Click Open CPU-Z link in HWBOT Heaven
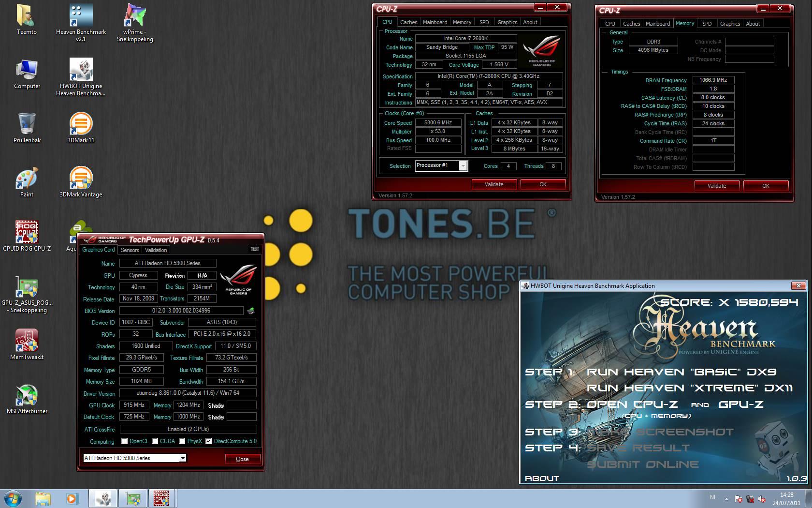 (x=632, y=404)
